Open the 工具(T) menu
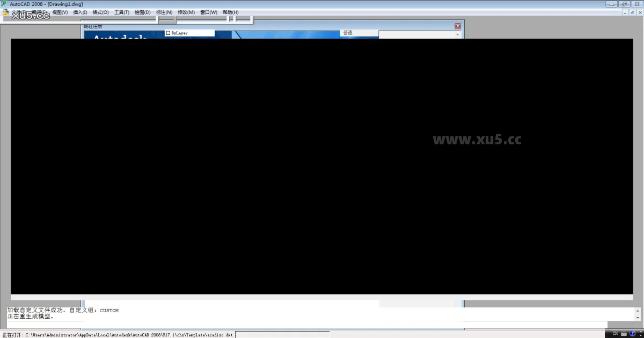This screenshot has width=644, height=338. coord(122,12)
